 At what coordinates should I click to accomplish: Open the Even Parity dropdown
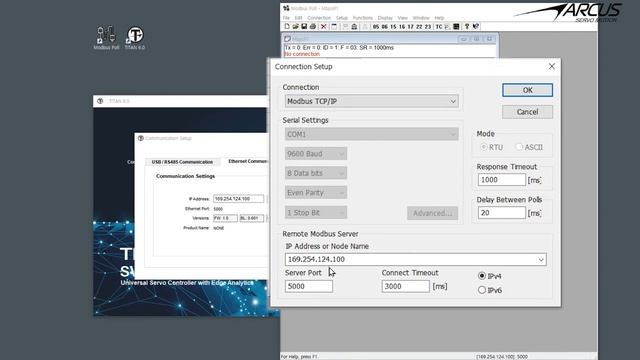click(x=316, y=193)
